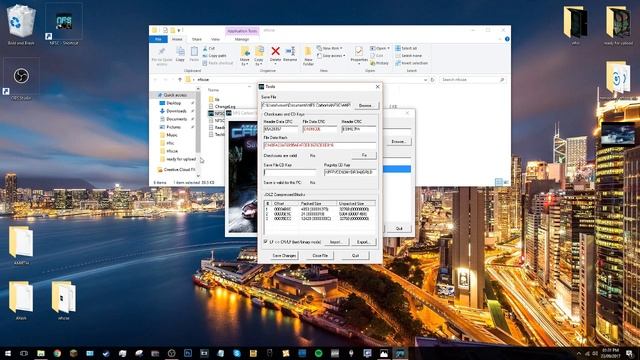Screen dimensions: 640x360
Task: Expand the Explorer address bar history dropdown
Action: coord(425,80)
